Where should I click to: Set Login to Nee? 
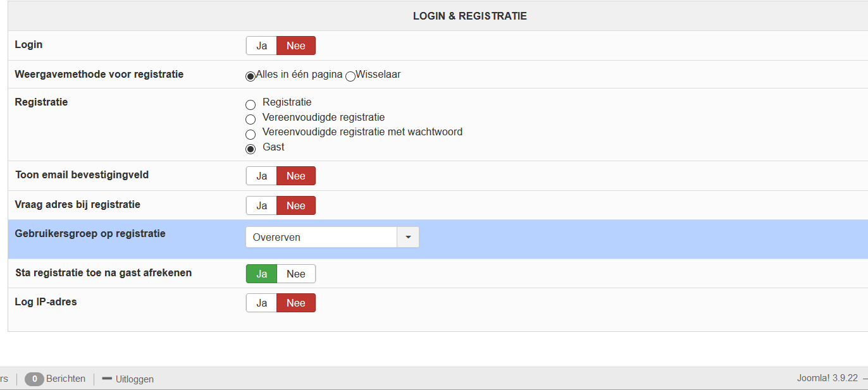pos(295,46)
